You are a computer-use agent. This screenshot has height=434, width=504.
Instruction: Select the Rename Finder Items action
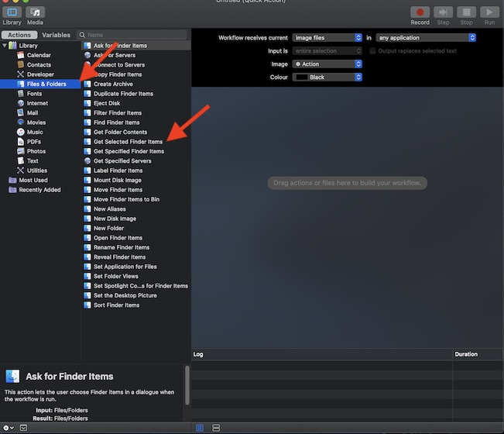pyautogui.click(x=121, y=247)
